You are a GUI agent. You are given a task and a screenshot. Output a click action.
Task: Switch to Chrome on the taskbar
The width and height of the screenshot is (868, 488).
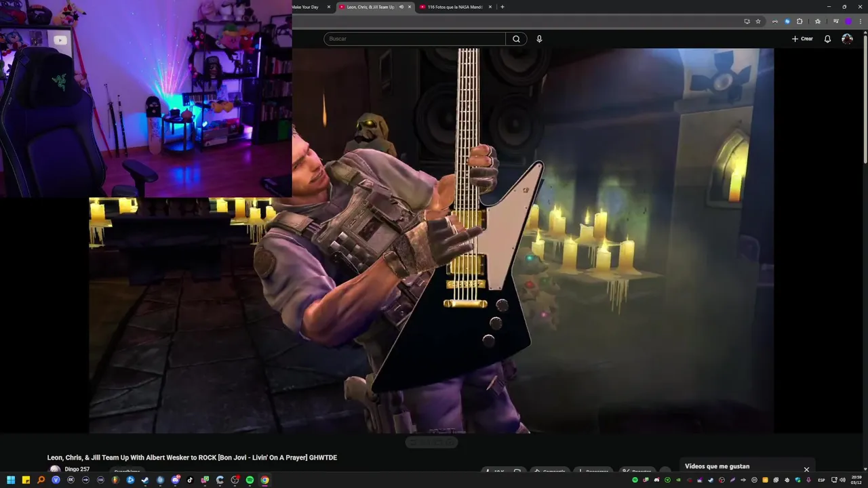click(x=264, y=480)
